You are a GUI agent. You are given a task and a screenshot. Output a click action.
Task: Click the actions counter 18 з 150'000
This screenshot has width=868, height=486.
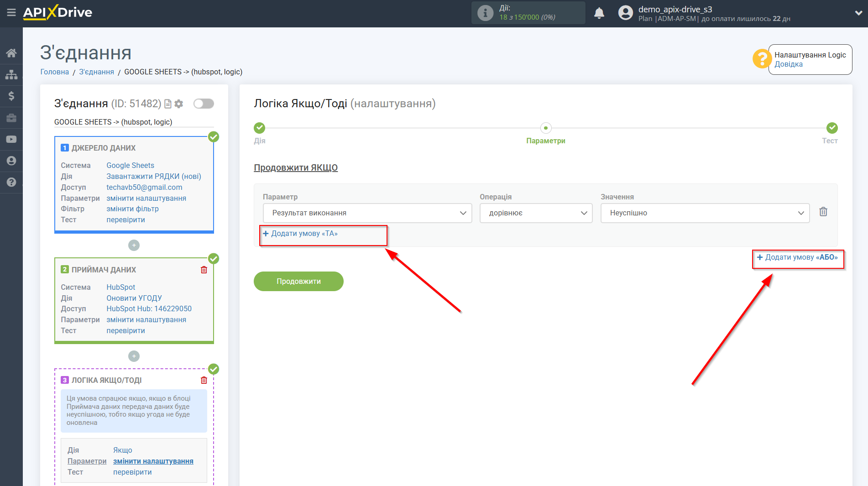pyautogui.click(x=527, y=17)
